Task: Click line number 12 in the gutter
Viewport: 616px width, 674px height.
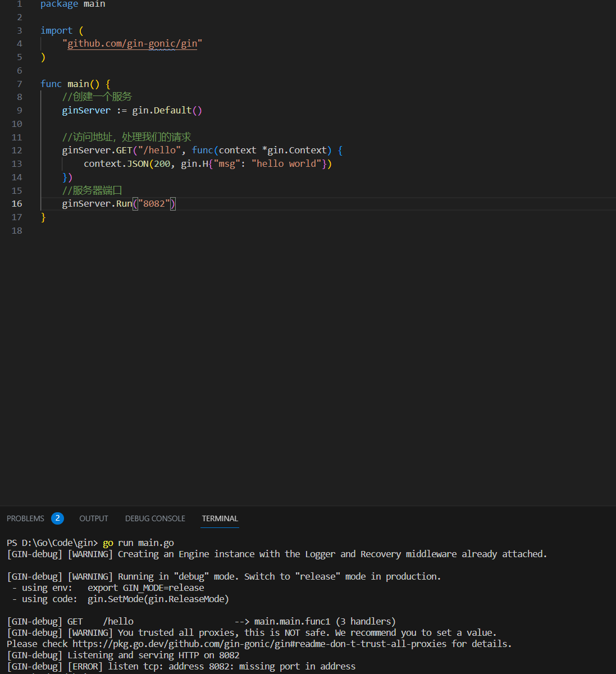Action: [17, 151]
